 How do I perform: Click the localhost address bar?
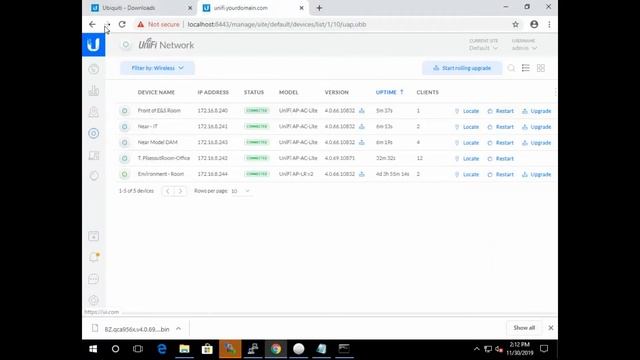pyautogui.click(x=322, y=24)
